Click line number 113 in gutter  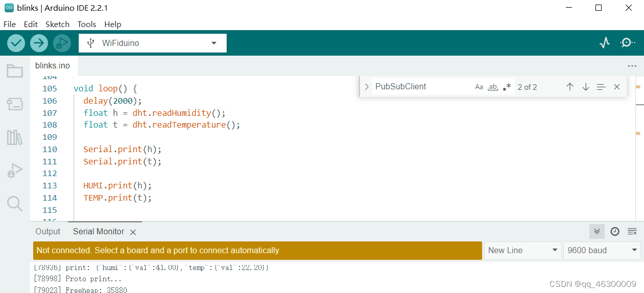tap(50, 186)
